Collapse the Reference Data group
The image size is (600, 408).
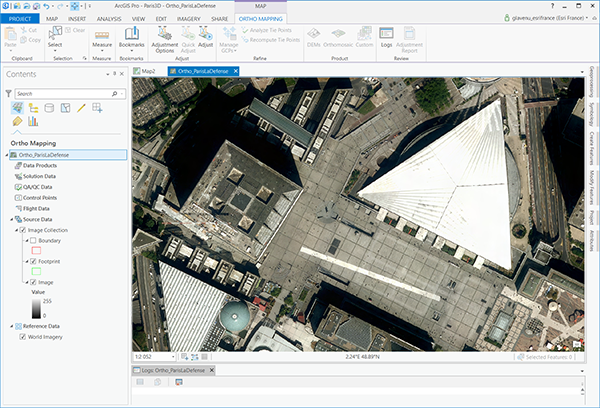pos(9,326)
